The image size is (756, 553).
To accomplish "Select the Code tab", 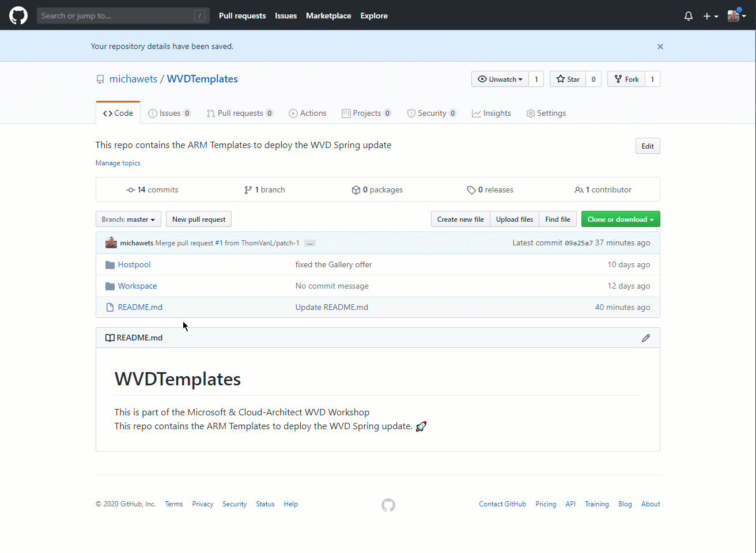I will pyautogui.click(x=118, y=113).
